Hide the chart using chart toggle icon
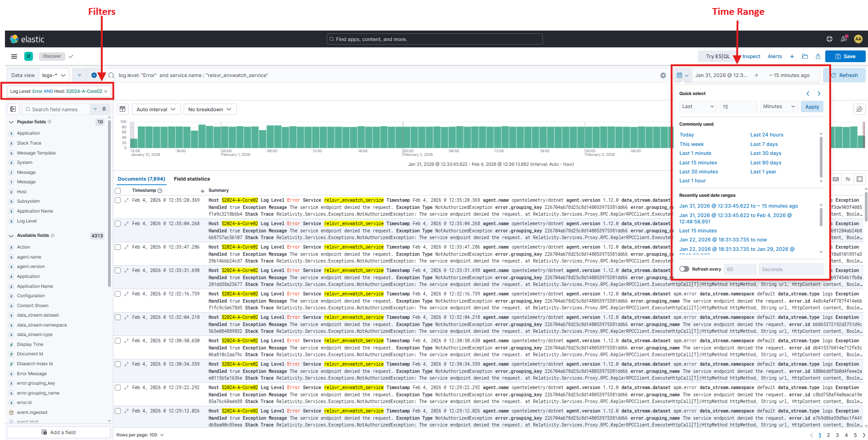The height and width of the screenshot is (440, 868). (122, 109)
